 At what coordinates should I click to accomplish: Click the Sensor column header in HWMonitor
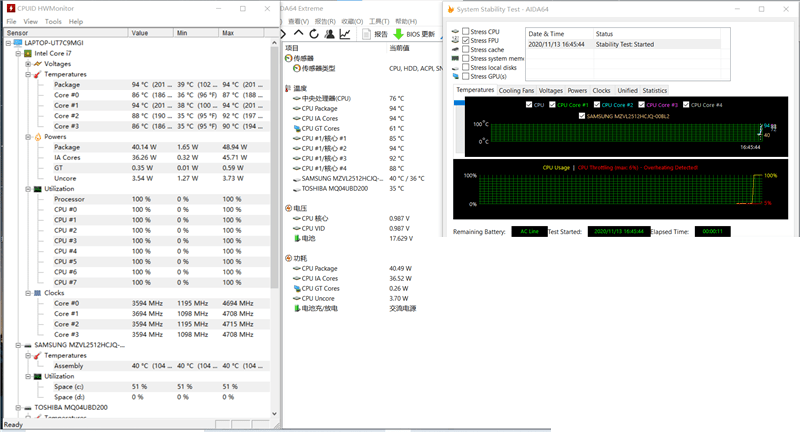pyautogui.click(x=66, y=33)
